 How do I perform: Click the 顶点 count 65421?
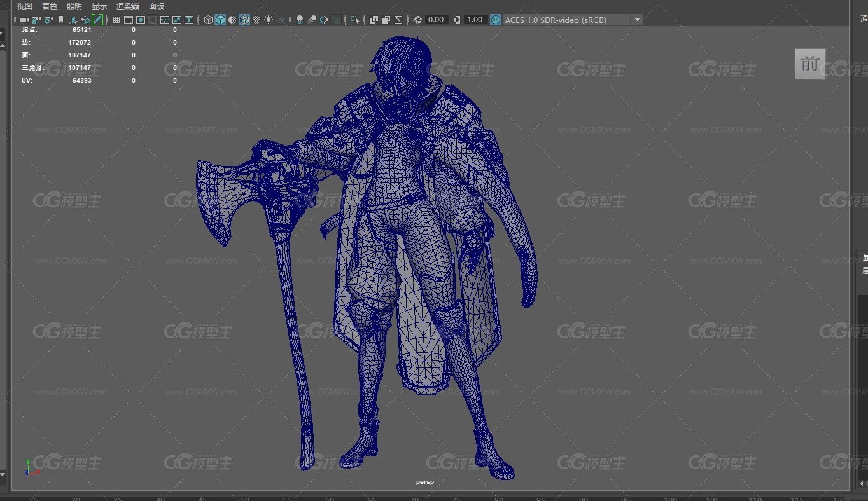coord(82,29)
